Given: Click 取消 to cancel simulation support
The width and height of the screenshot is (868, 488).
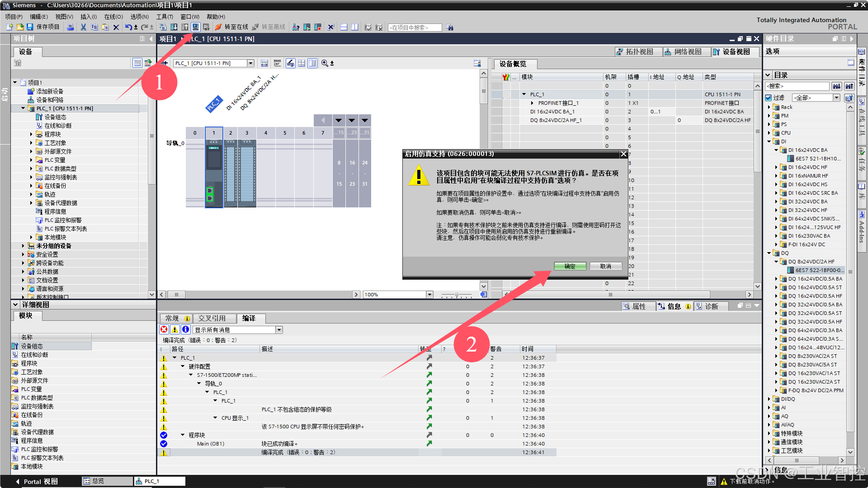Looking at the screenshot, I should 605,266.
